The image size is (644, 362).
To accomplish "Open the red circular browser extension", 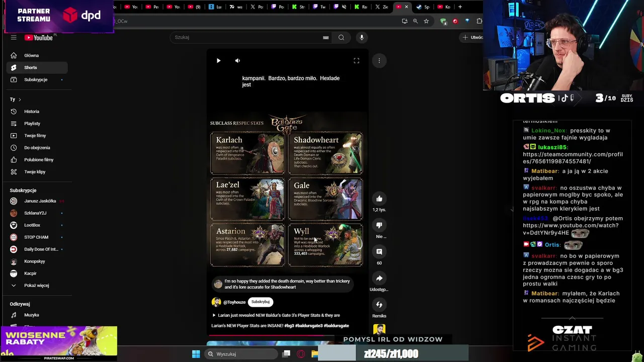I will 455,21.
